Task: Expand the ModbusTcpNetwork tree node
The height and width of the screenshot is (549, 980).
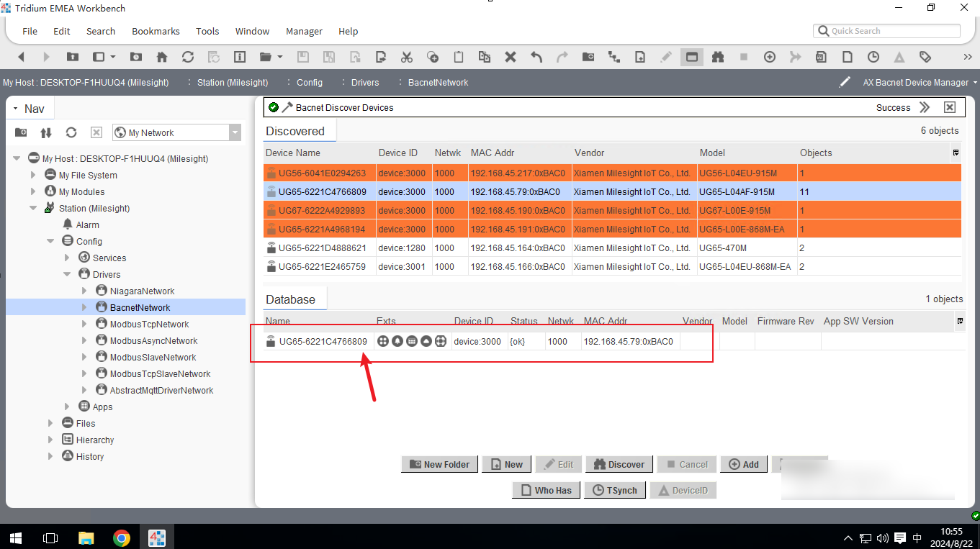Action: pyautogui.click(x=84, y=324)
